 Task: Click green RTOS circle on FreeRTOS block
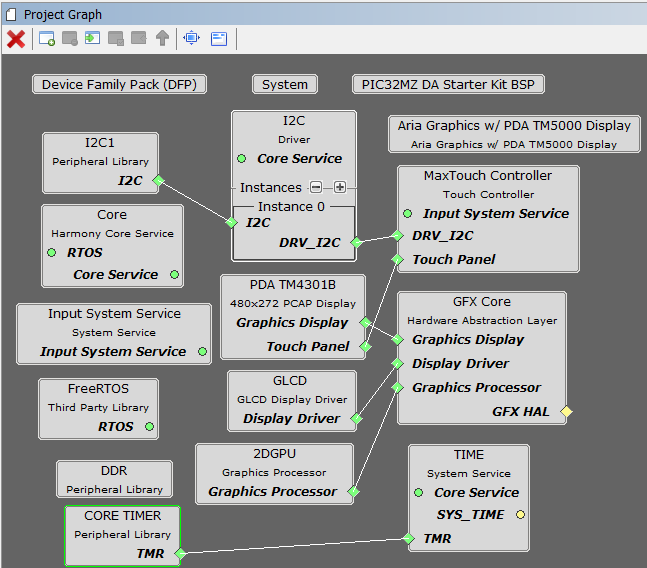click(149, 426)
